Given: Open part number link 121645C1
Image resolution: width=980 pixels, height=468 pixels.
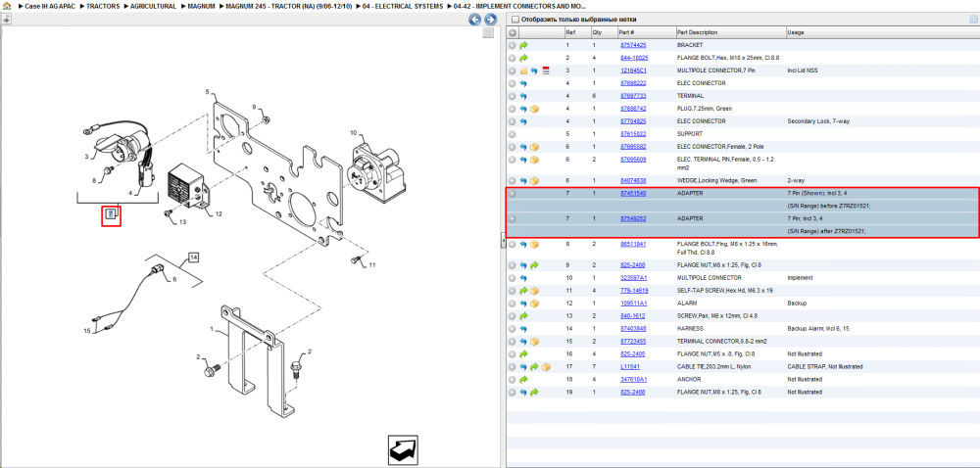Looking at the screenshot, I should pyautogui.click(x=633, y=71).
